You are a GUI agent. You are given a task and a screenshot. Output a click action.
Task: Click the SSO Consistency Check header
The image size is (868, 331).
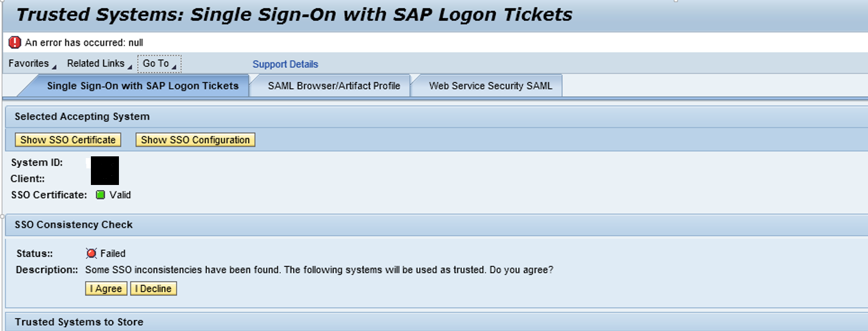point(74,224)
